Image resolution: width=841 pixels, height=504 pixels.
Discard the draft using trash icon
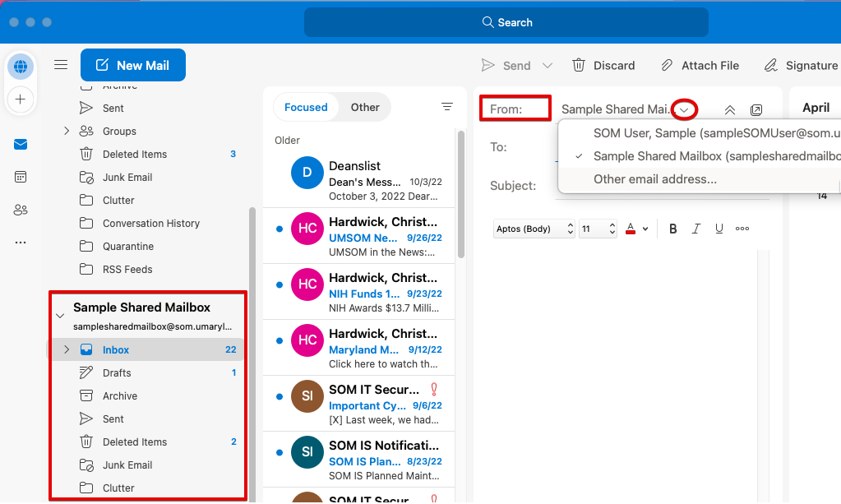coord(579,65)
